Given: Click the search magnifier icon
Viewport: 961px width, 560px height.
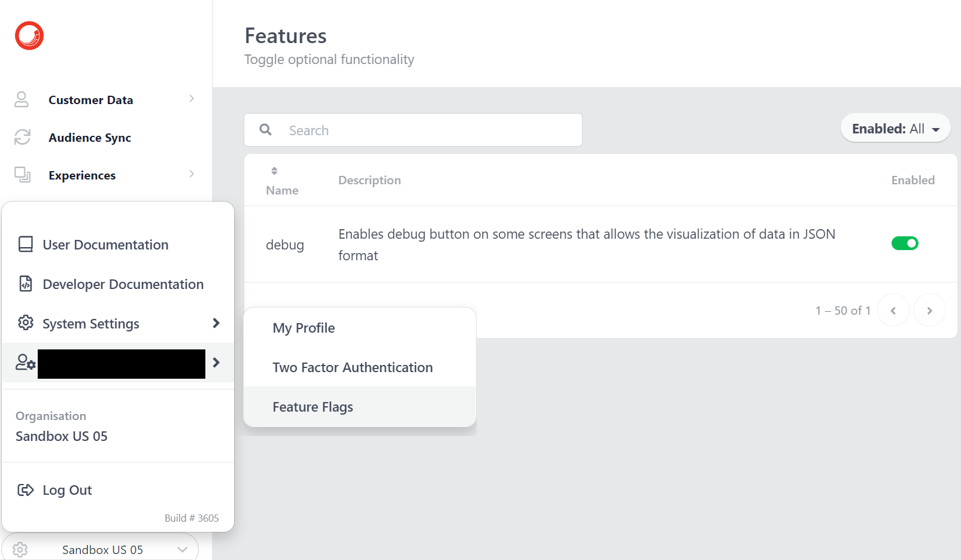Looking at the screenshot, I should [x=265, y=129].
